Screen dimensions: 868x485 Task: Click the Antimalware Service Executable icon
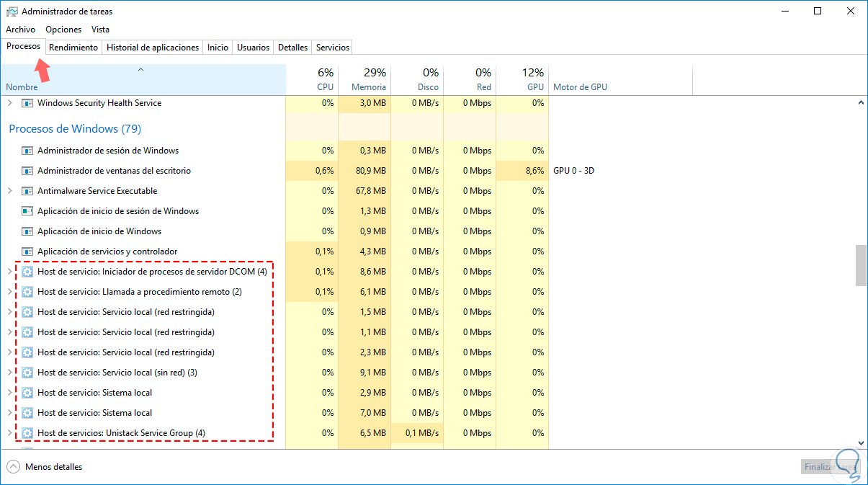tap(27, 191)
